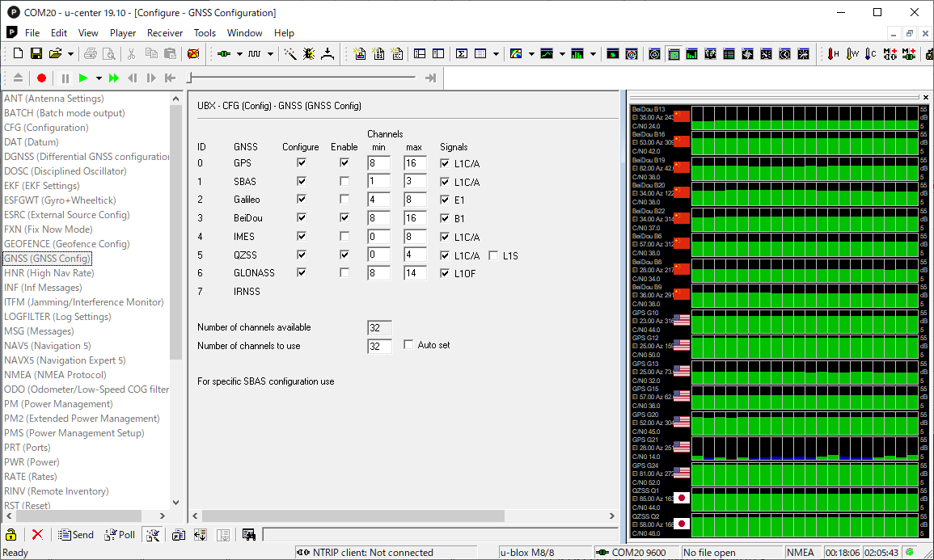
Task: Open the Receiver menu
Action: [x=165, y=33]
